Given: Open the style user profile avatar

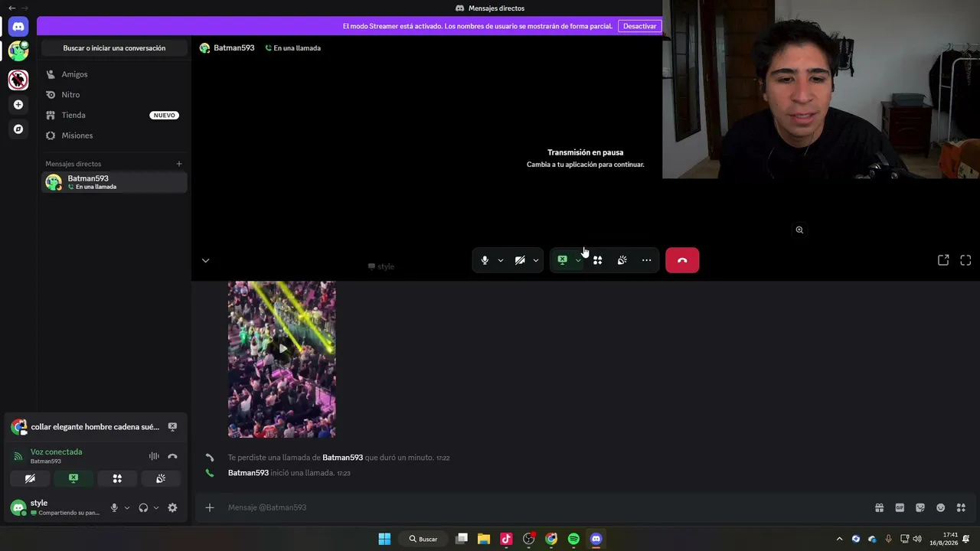Looking at the screenshot, I should [18, 507].
